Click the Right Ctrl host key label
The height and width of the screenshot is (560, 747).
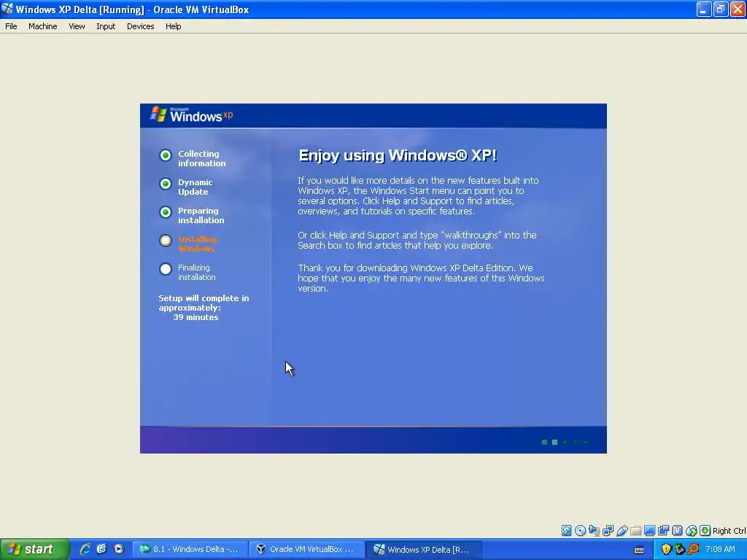729,531
